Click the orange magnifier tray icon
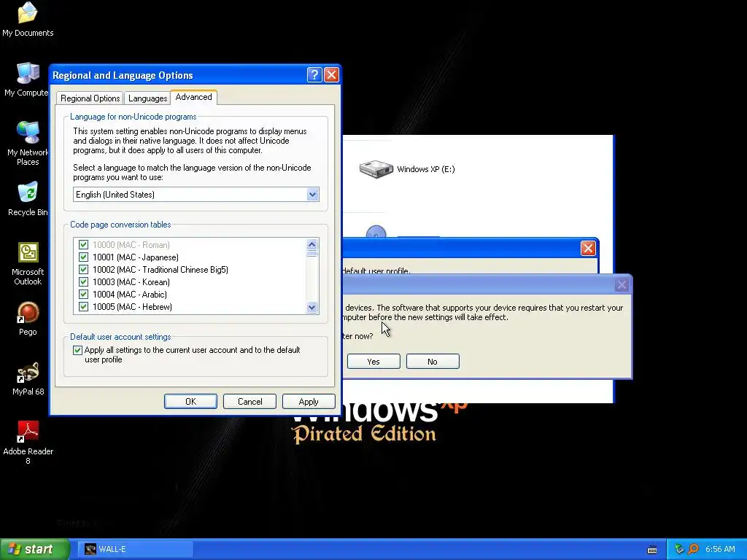Viewport: 747px width, 560px height. click(693, 549)
